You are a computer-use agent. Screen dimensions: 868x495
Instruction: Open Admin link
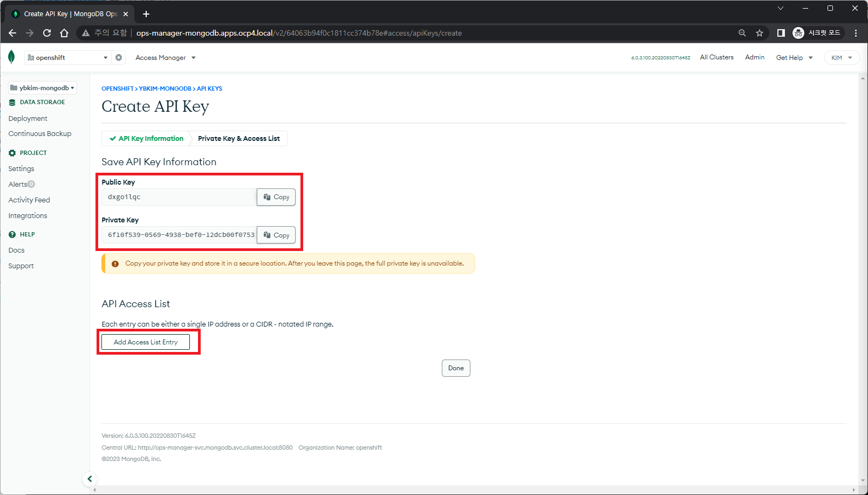[x=755, y=57]
